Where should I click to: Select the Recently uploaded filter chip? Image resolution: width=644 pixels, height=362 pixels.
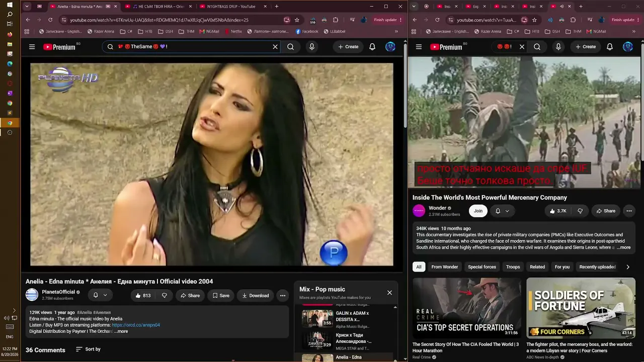pos(598,267)
